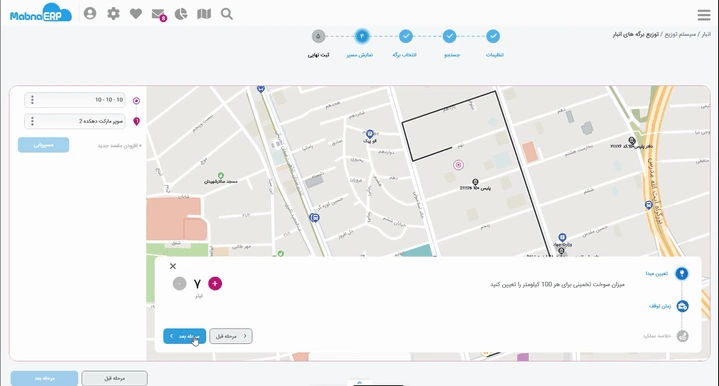Viewport: 719px width, 386px height.
Task: Click مرحله قبل button in the panel
Action: click(231, 336)
